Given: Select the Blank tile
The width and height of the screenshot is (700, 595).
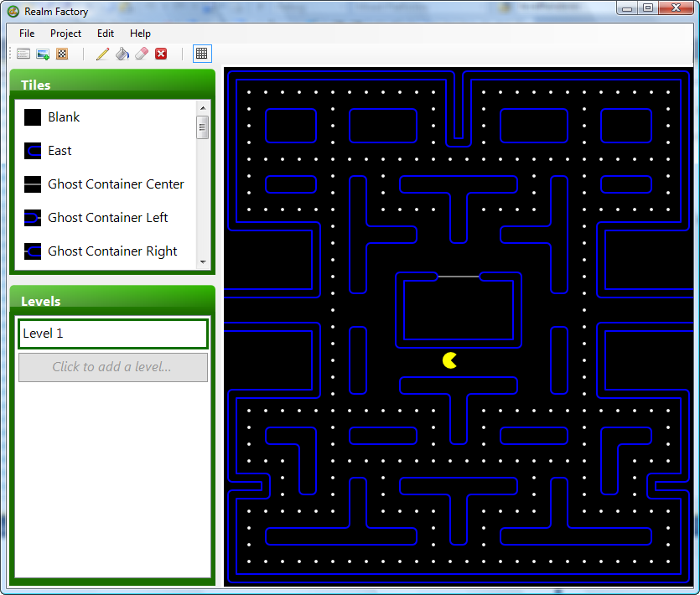Looking at the screenshot, I should (106, 117).
